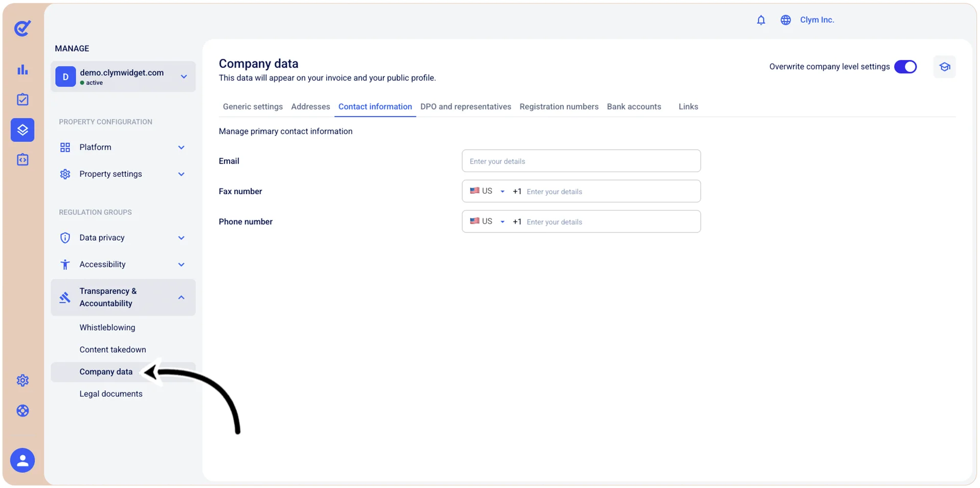The height and width of the screenshot is (488, 980).
Task: Open Legal documents in sidebar
Action: tap(111, 394)
